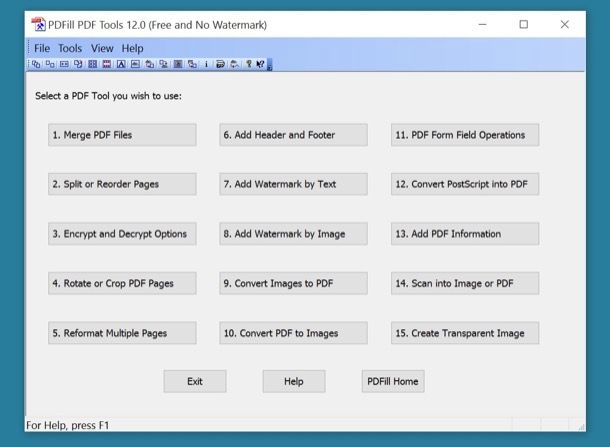
Task: Click '3. Encrypt and Decrypt Options'
Action: pyautogui.click(x=122, y=234)
